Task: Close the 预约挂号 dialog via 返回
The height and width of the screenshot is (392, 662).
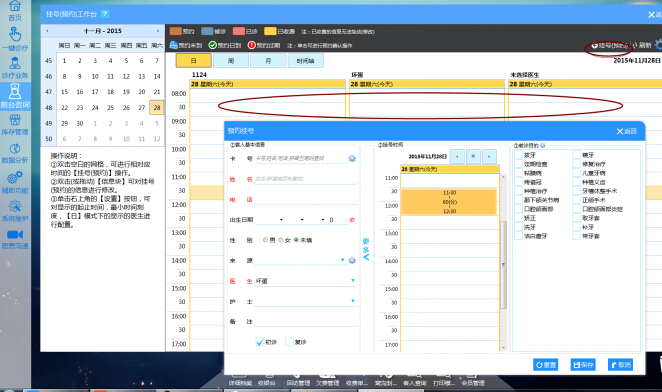Action: [x=627, y=131]
